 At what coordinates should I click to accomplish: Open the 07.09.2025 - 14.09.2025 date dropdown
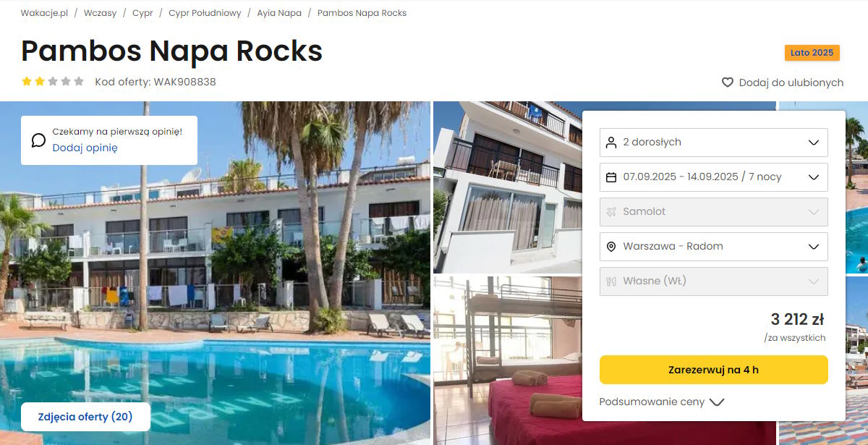tap(714, 177)
